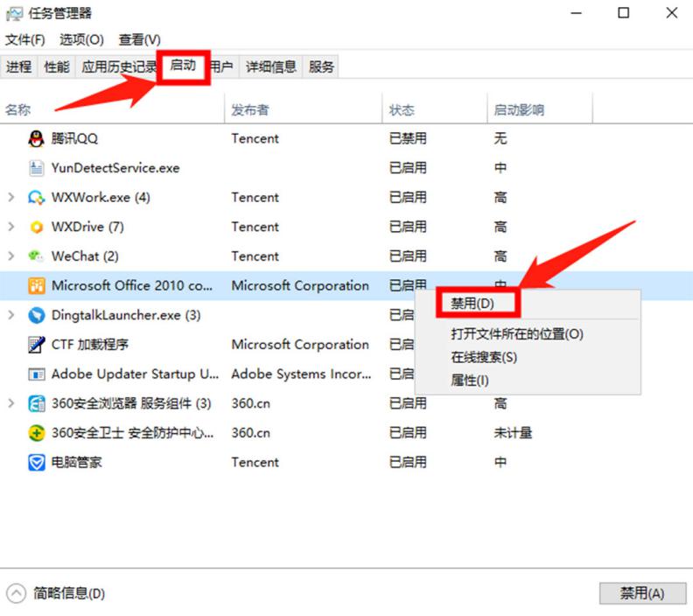Click the Tencent publisher of 电脑管家
Image resolution: width=693 pixels, height=616 pixels.
[255, 462]
